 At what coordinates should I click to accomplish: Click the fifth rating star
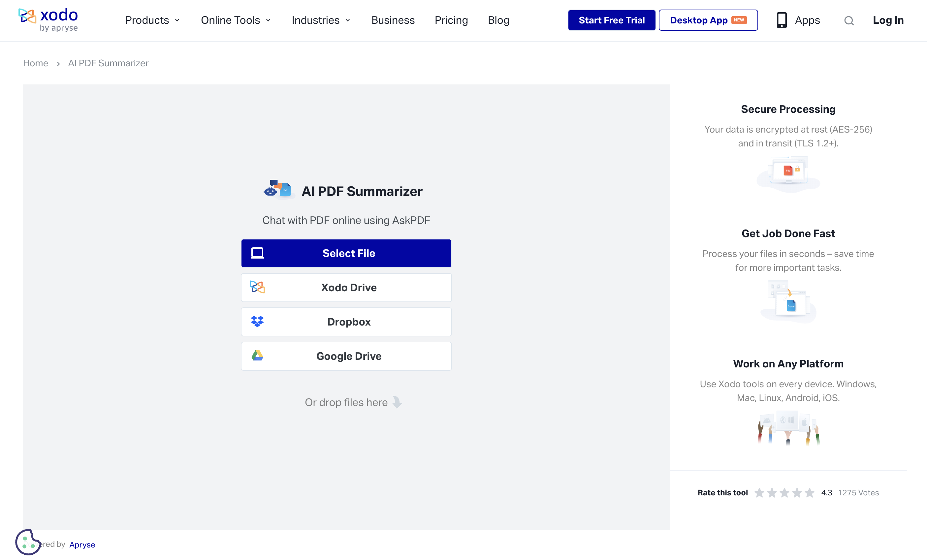pos(809,493)
